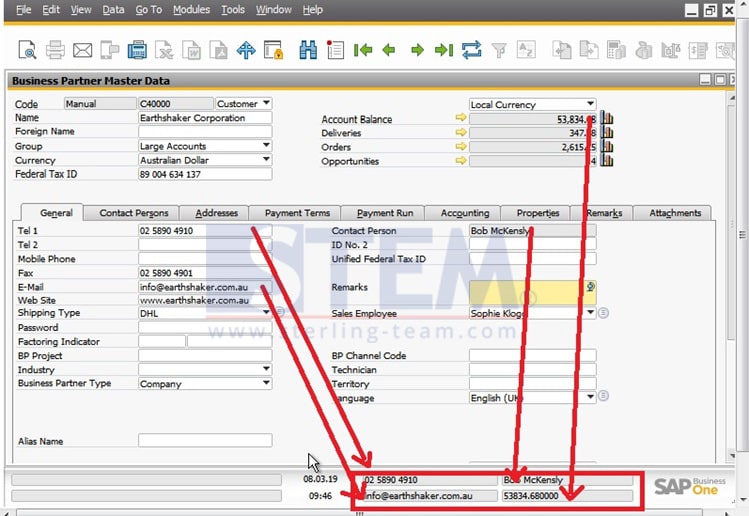Screen dimensions: 749x516
Task: Go to First Data Record arrow
Action: (363, 50)
